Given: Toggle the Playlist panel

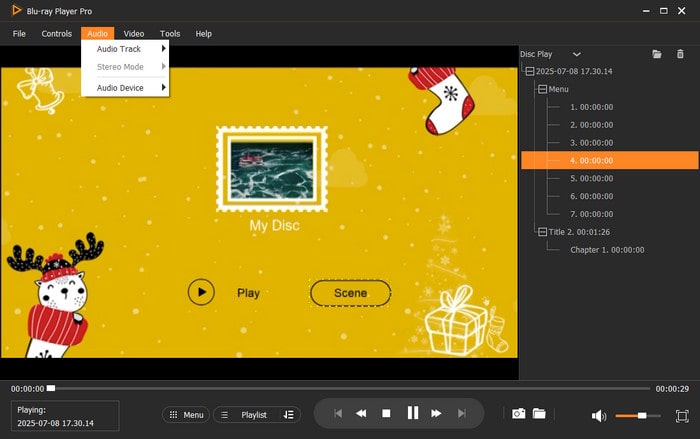Looking at the screenshot, I should pos(243,414).
